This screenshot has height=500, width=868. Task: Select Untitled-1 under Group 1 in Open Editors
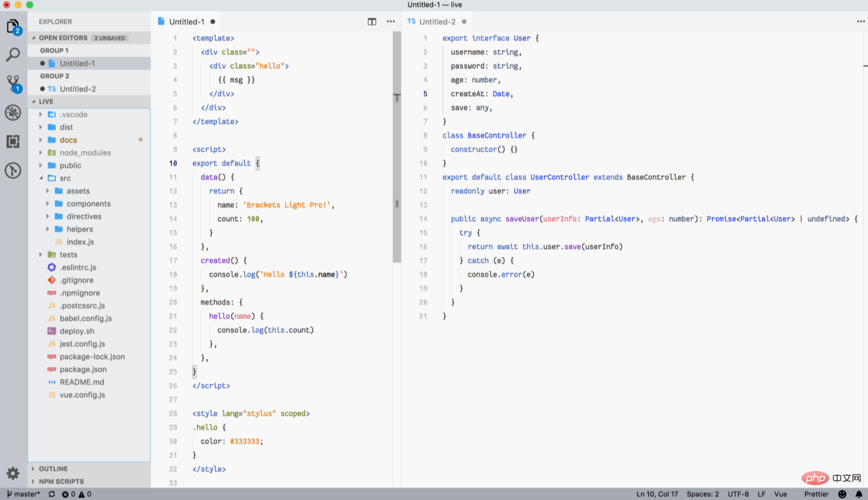(x=89, y=64)
